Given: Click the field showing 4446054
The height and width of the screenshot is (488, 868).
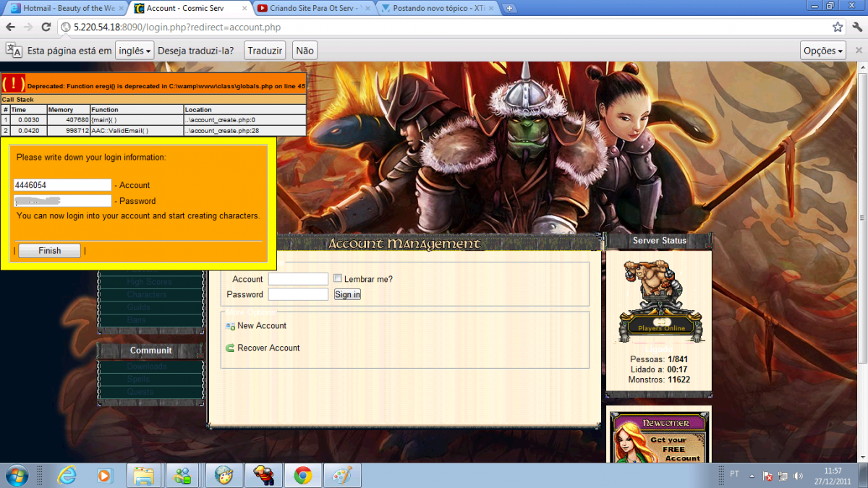Looking at the screenshot, I should click(62, 185).
